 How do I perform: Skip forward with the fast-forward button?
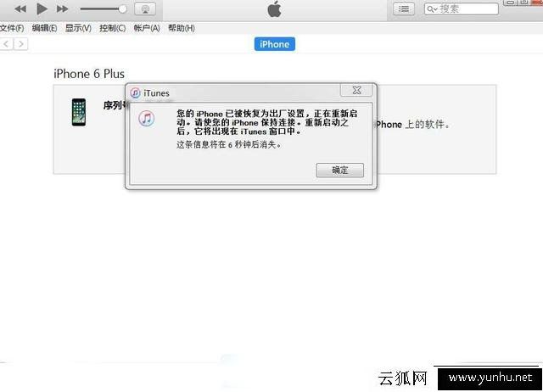[62, 9]
